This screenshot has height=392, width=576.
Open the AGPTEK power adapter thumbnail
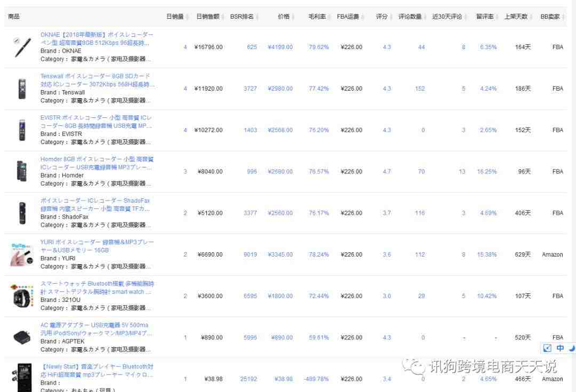point(22,337)
